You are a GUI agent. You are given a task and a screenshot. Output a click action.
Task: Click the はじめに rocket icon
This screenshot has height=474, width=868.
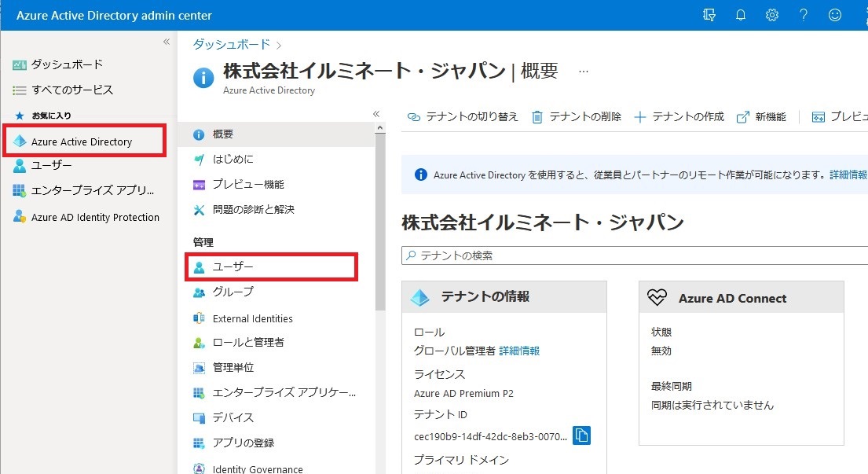pyautogui.click(x=199, y=160)
